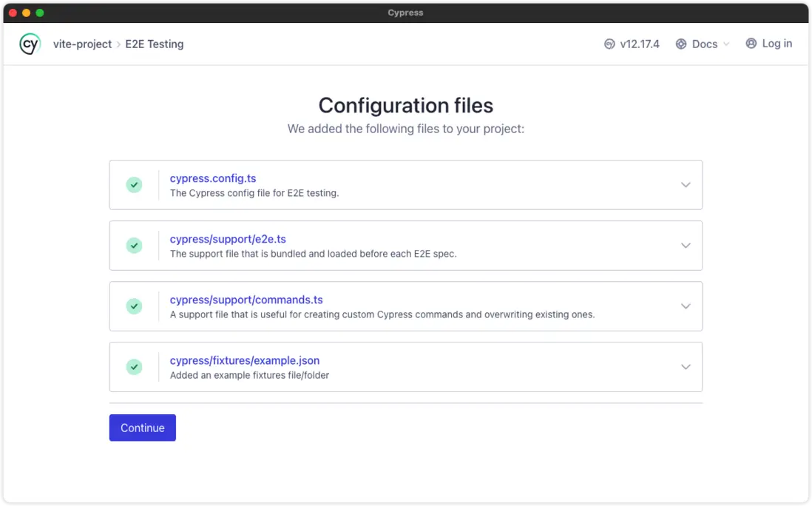Viewport: 812px width, 506px height.
Task: Click green checkmark beside cypress/support/e2e.ts
Action: (134, 246)
